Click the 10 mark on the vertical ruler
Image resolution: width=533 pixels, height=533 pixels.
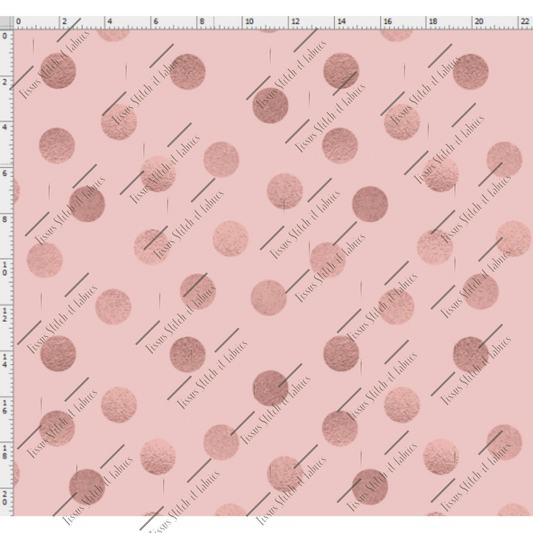(4, 269)
